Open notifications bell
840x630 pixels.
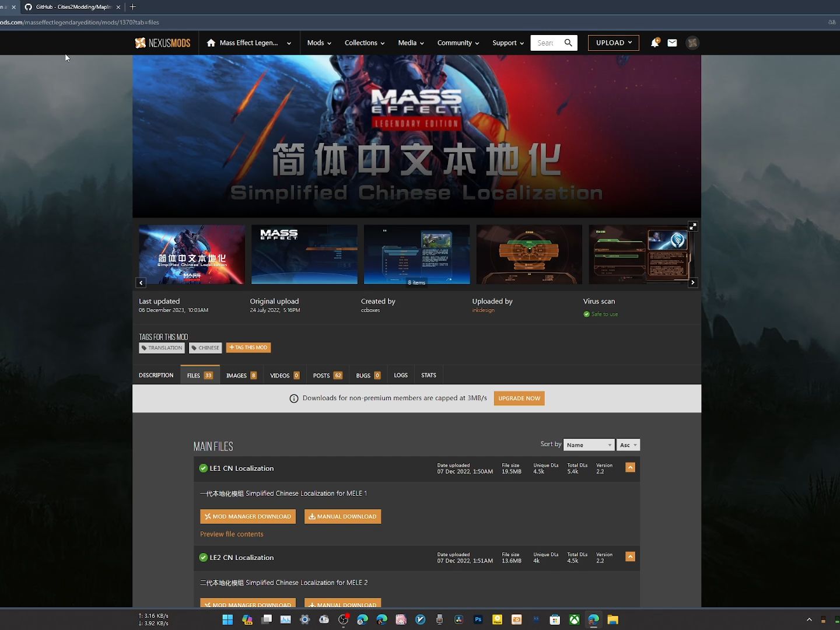[654, 43]
